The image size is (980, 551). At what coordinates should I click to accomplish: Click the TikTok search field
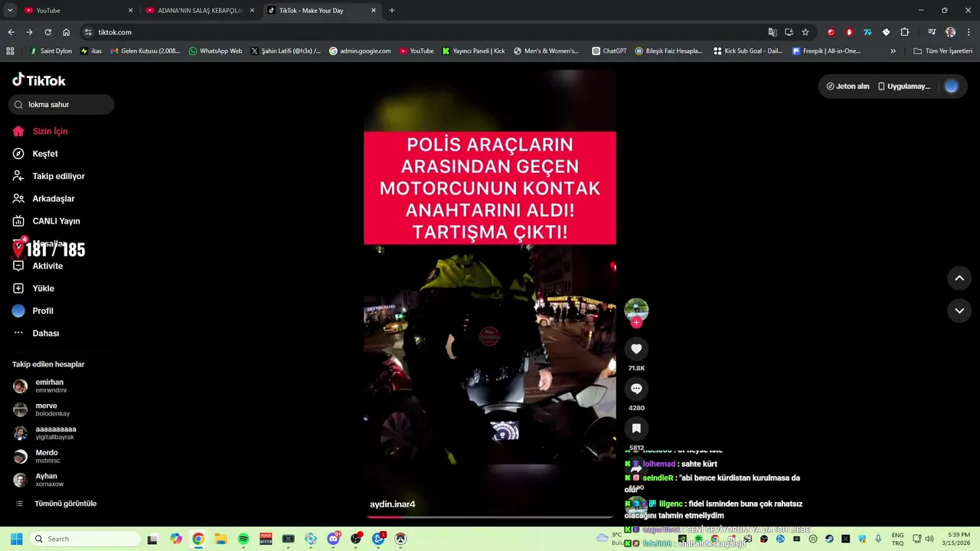61,105
